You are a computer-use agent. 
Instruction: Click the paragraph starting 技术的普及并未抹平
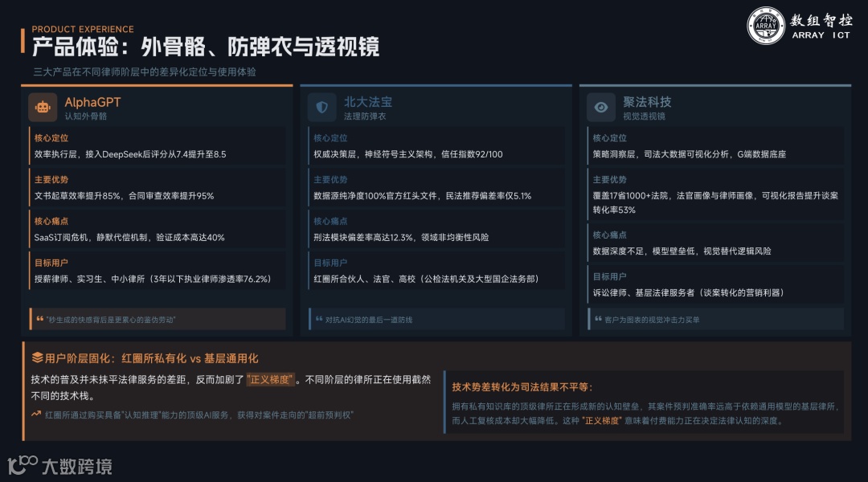pyautogui.click(x=231, y=387)
